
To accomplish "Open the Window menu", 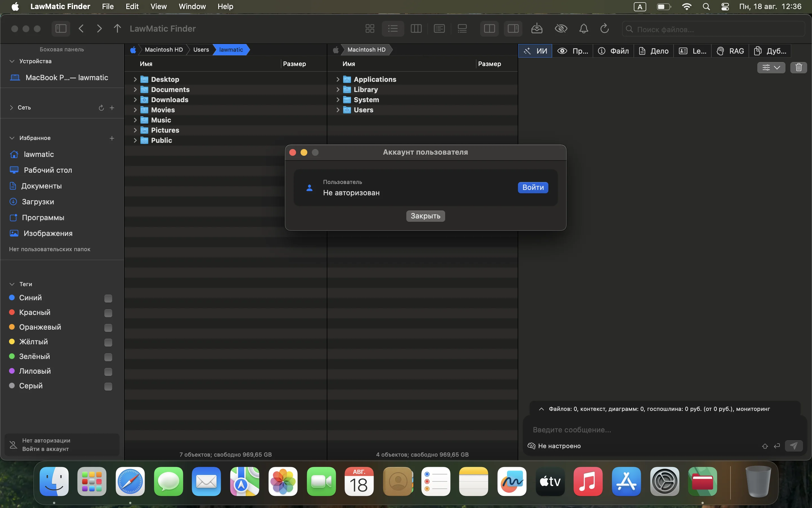I will [192, 6].
